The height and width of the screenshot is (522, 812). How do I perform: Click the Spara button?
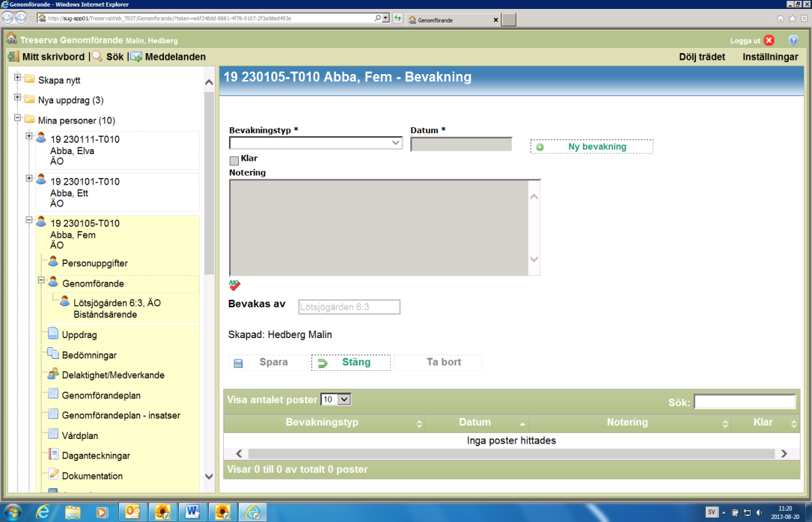point(269,362)
